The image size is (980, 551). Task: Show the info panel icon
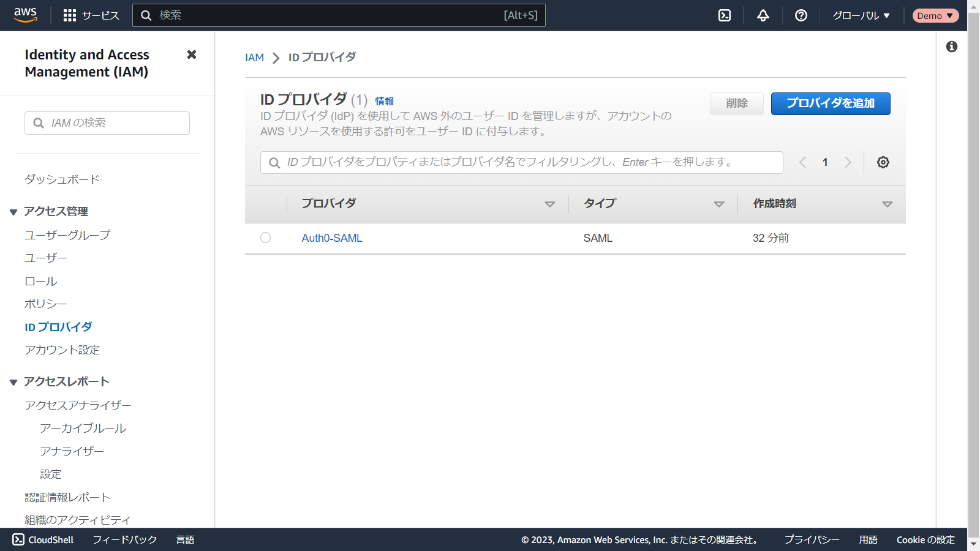click(x=951, y=47)
